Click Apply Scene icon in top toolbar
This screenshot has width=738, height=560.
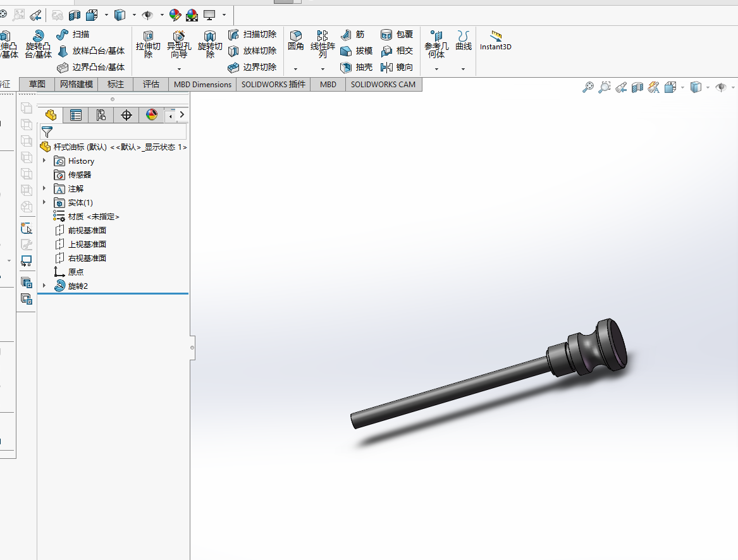pyautogui.click(x=192, y=15)
